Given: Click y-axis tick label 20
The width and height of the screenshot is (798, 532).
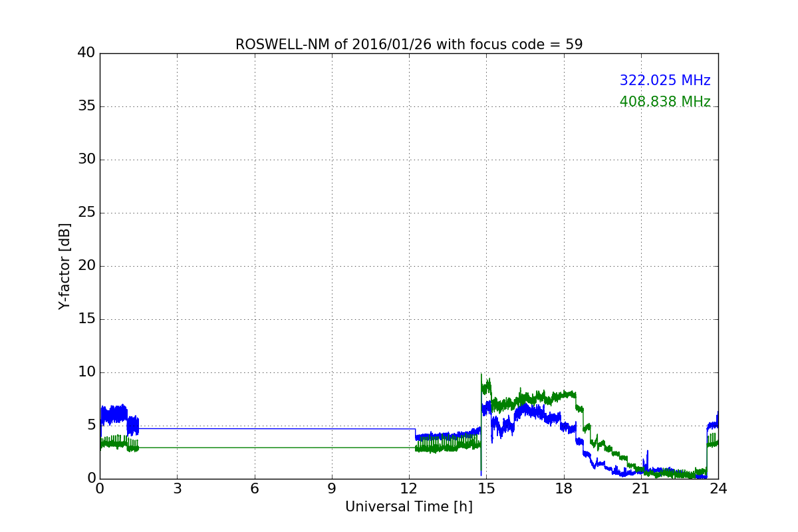Looking at the screenshot, I should pyautogui.click(x=87, y=266).
